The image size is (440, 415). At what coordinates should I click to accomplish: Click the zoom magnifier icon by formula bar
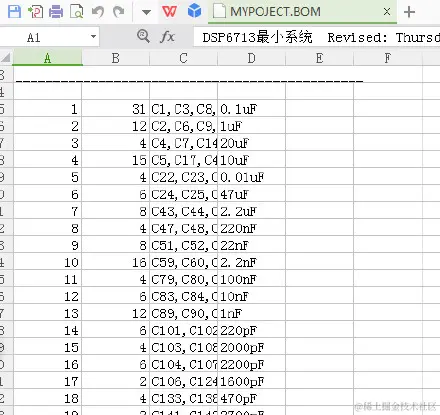143,36
